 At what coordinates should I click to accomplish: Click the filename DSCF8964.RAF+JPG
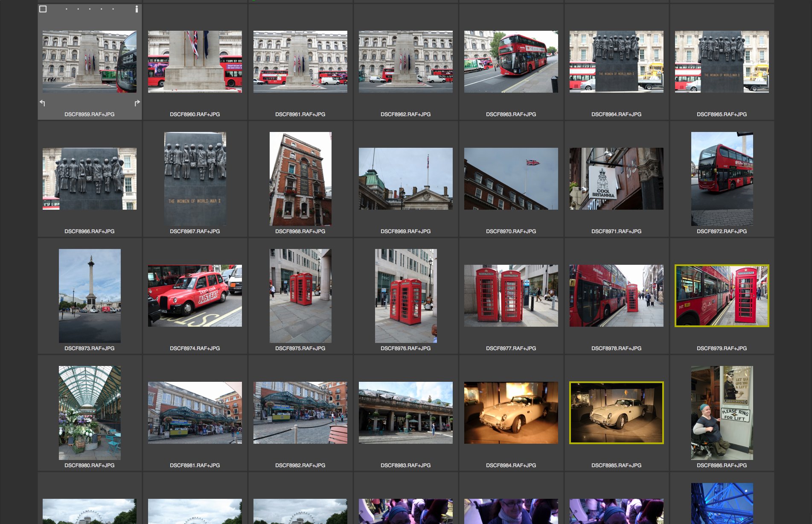(617, 114)
